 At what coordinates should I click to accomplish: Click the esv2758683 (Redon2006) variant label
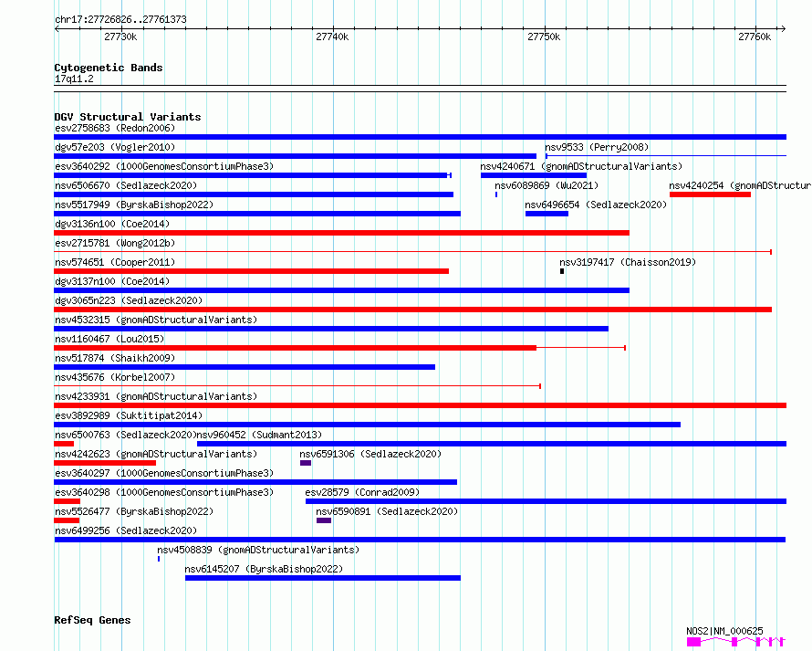click(x=115, y=128)
